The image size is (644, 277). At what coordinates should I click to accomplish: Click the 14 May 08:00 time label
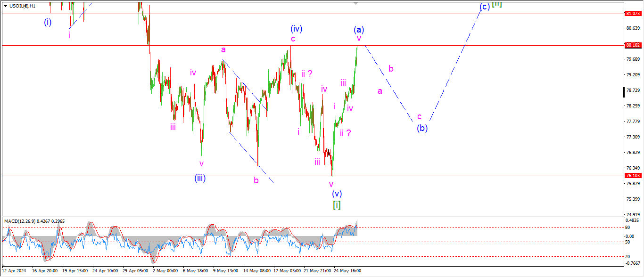point(256,271)
